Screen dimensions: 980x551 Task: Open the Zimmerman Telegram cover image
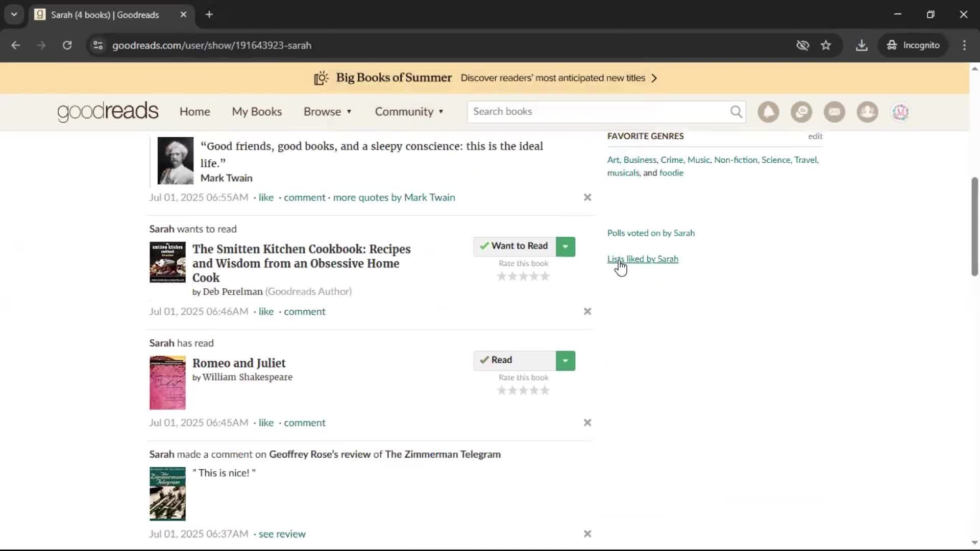click(x=167, y=494)
